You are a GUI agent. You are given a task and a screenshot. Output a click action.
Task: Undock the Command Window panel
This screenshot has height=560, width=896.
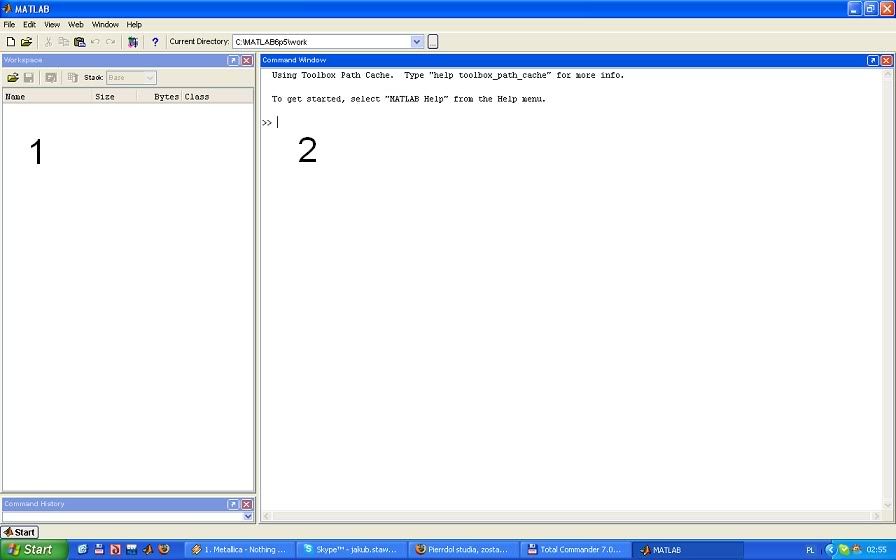tap(873, 60)
